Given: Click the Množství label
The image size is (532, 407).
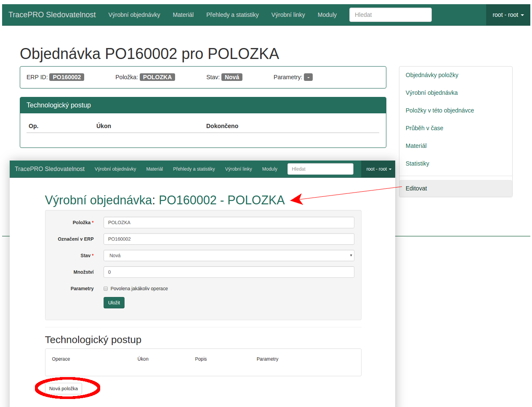Looking at the screenshot, I should [x=84, y=272].
